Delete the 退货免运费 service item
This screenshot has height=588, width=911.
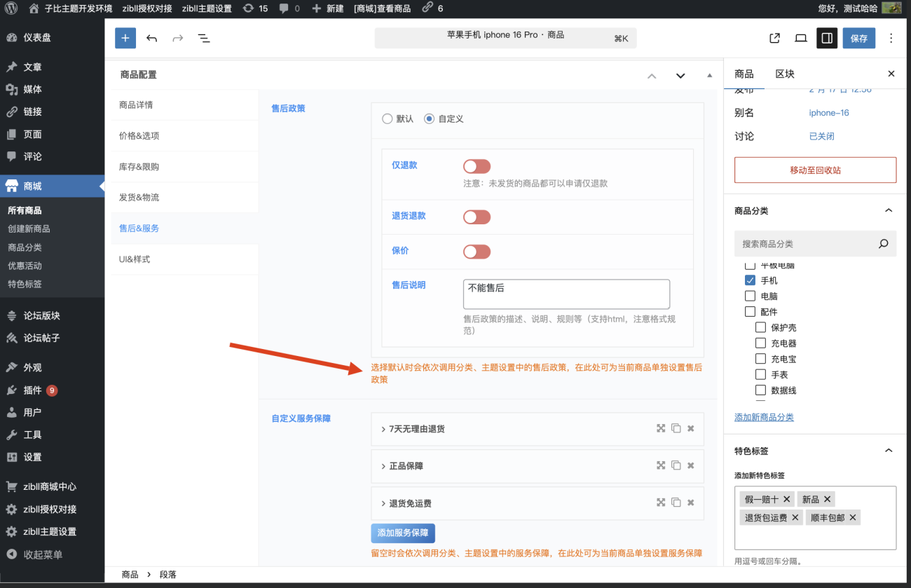690,502
